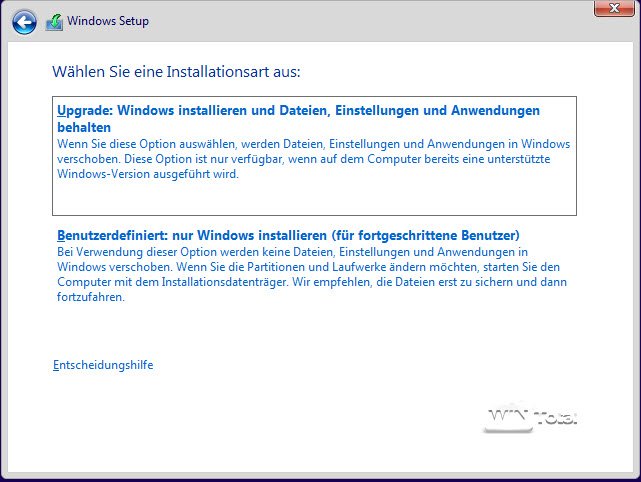This screenshot has width=641, height=482.
Task: Click the Windows Setup title icon
Action: (x=54, y=22)
